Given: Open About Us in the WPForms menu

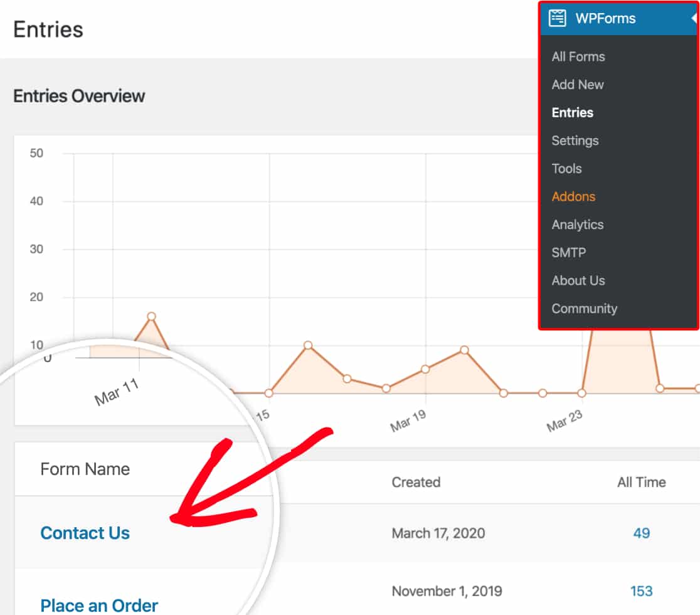Looking at the screenshot, I should (578, 281).
